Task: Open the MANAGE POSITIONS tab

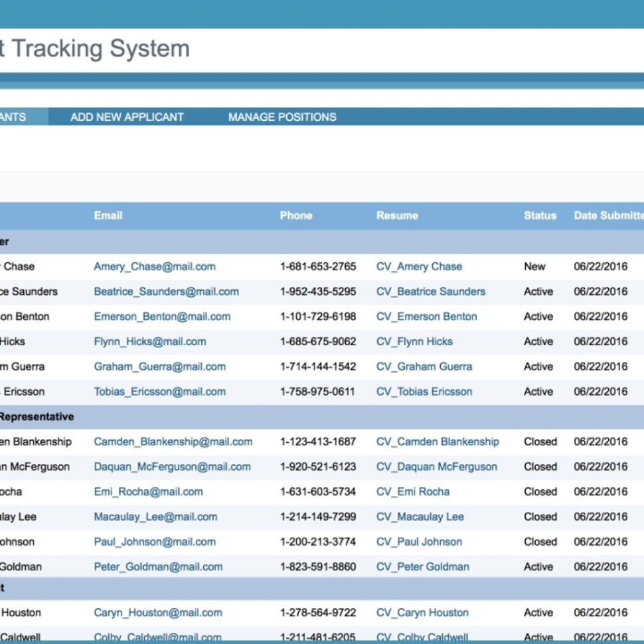Action: [282, 117]
